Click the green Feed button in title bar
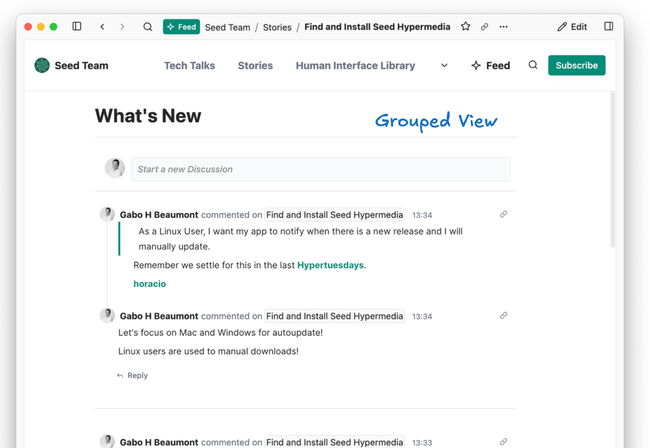 [181, 27]
